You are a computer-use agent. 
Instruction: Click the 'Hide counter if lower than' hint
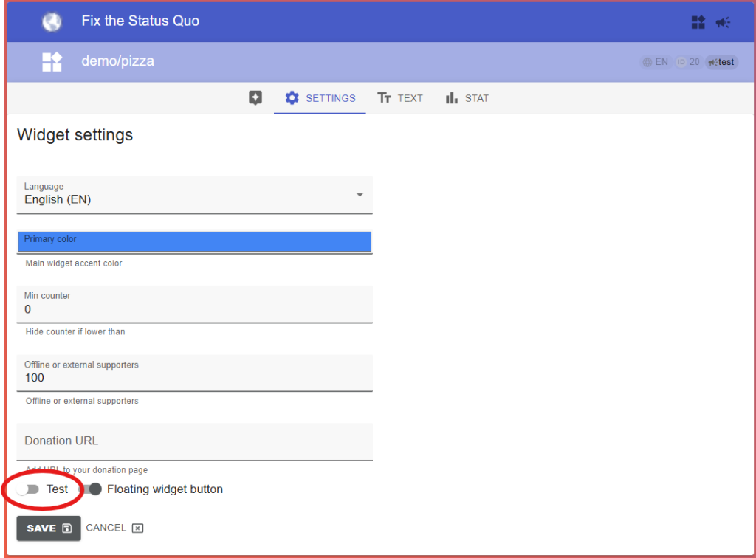coord(75,332)
